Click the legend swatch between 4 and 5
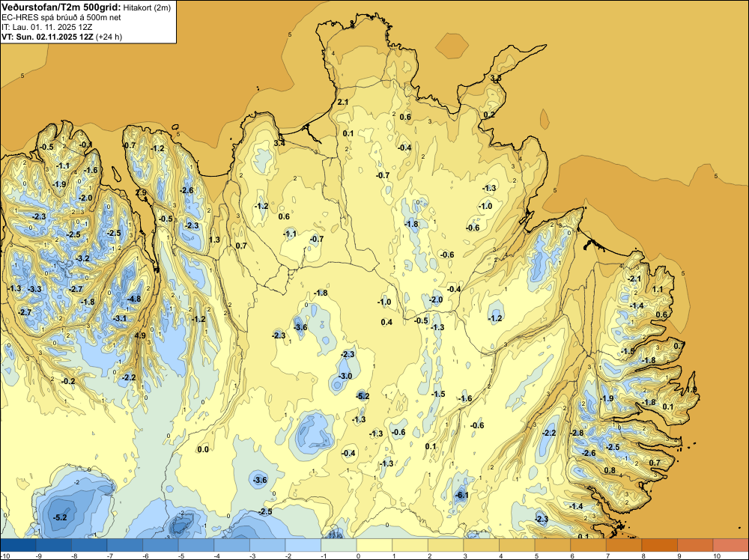749x560 pixels. 517,545
